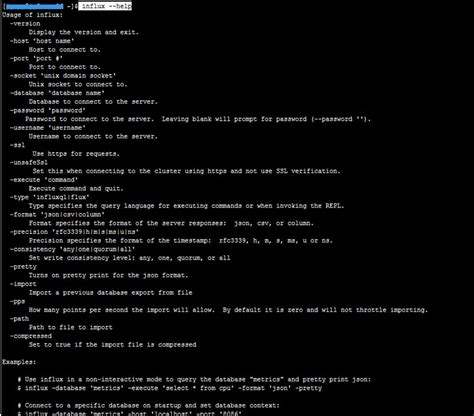Click 'Username to connect to the server.' line
This screenshot has height=416, width=474.
point(93,136)
